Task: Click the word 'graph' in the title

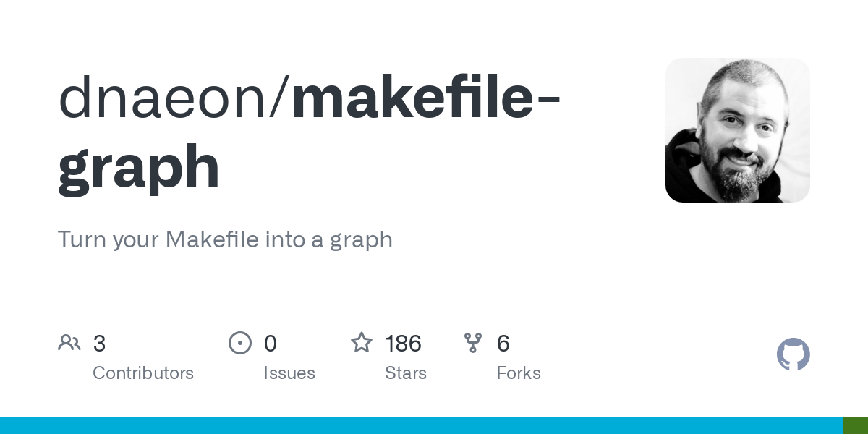Action: 139,168
